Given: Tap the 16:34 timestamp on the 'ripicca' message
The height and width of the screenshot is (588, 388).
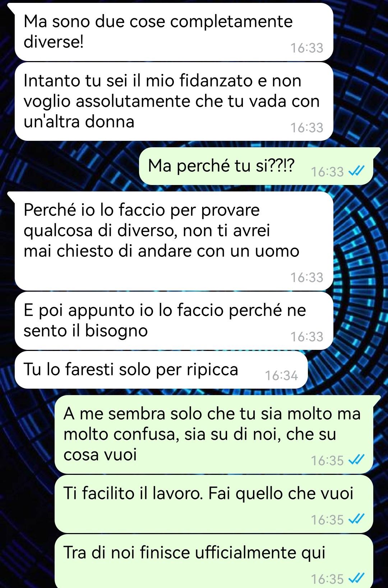Looking at the screenshot, I should pos(282,376).
